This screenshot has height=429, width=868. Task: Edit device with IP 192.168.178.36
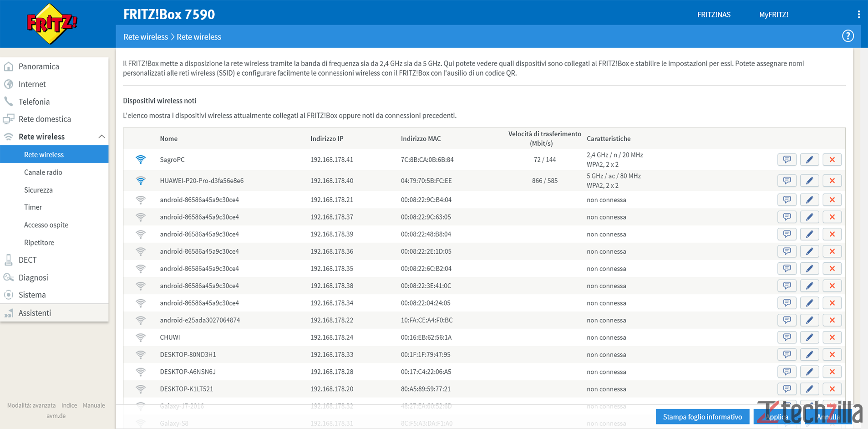[x=809, y=251]
